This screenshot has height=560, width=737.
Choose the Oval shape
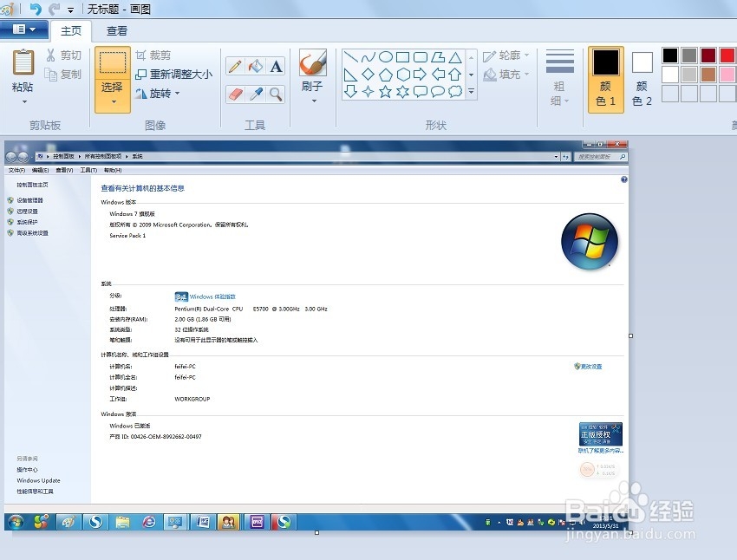386,57
